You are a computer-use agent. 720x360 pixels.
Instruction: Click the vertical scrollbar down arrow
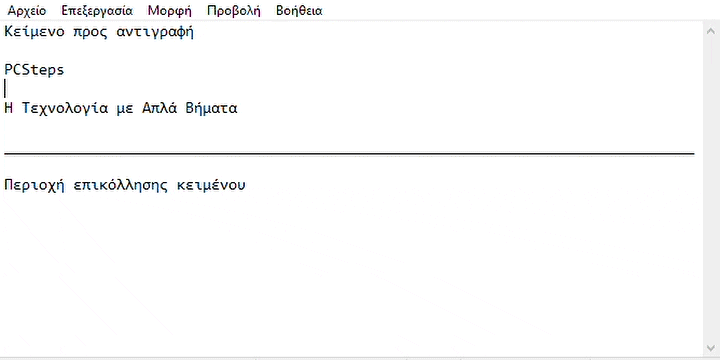tap(711, 348)
